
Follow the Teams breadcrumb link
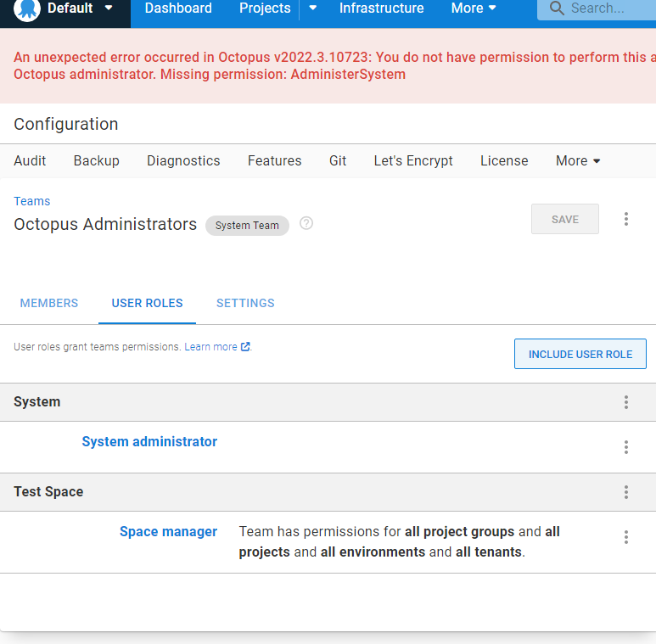pos(31,201)
